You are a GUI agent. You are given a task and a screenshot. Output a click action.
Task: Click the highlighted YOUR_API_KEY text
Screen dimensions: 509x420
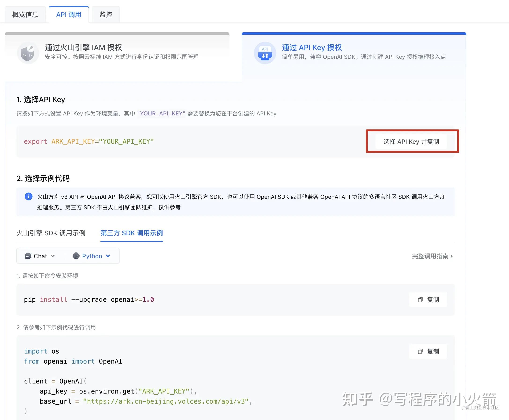(x=161, y=114)
